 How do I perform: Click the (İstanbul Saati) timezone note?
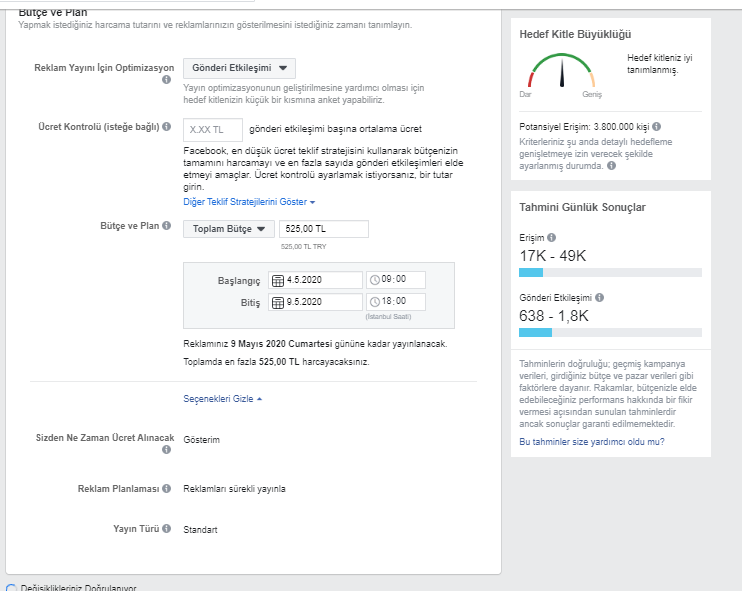click(x=388, y=317)
